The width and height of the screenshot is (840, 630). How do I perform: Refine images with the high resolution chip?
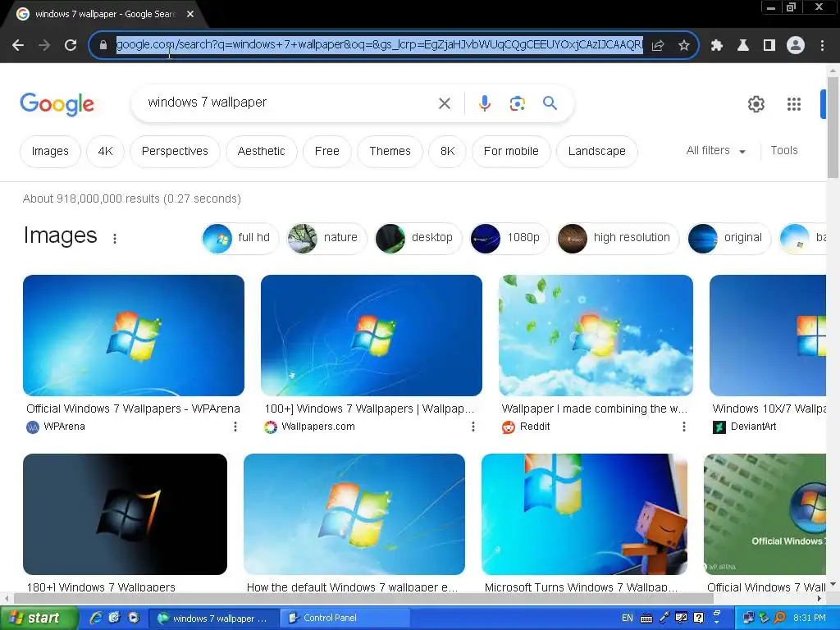(x=618, y=238)
